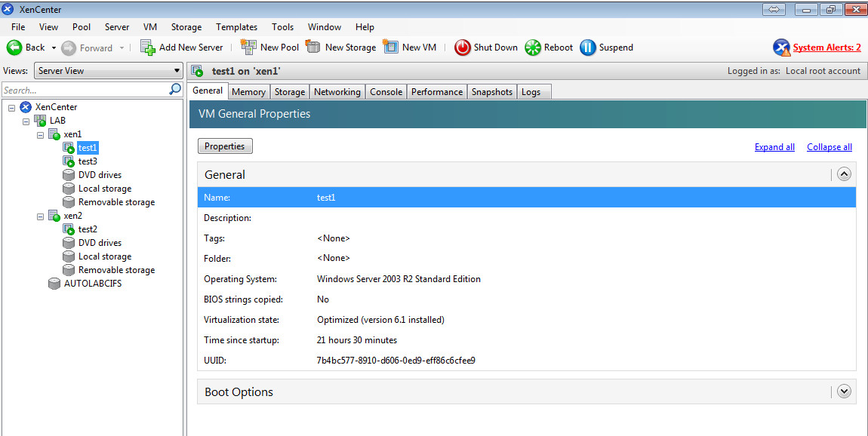Click the Add New Server toolbar icon
The width and height of the screenshot is (868, 436).
(148, 47)
